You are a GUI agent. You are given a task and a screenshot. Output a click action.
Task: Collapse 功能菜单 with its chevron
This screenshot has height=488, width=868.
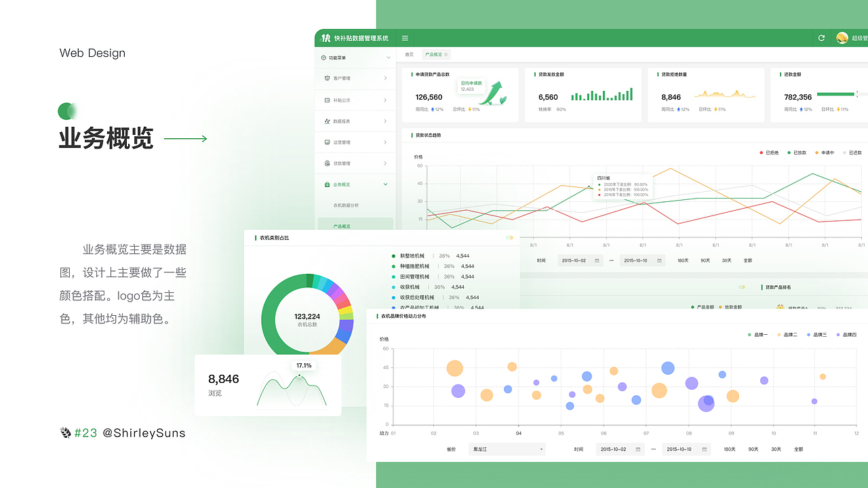click(389, 58)
